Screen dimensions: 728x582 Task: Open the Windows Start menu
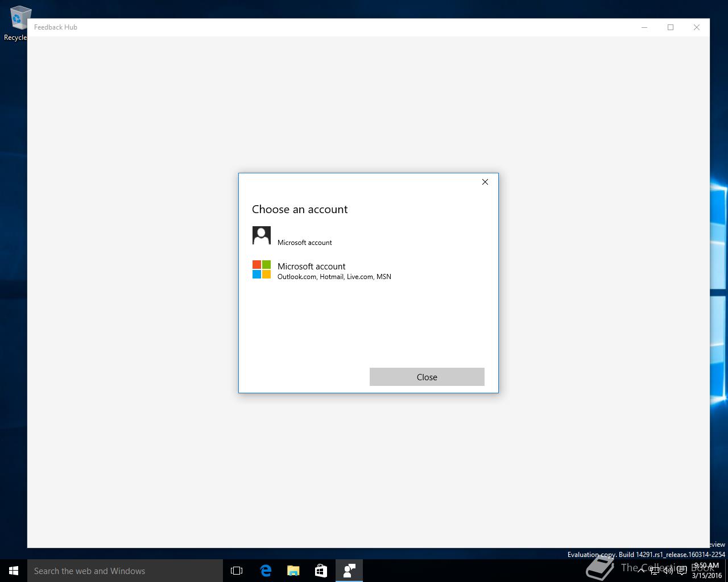click(14, 571)
